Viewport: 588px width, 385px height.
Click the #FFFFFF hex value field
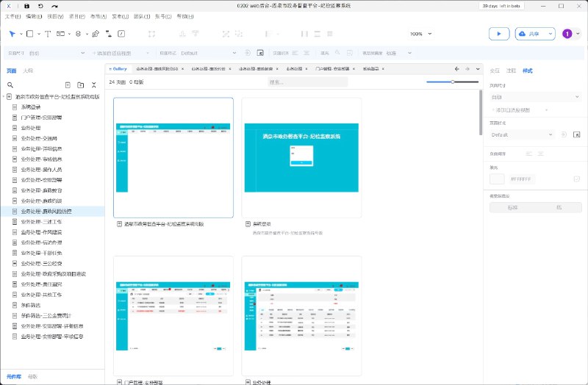click(x=521, y=179)
